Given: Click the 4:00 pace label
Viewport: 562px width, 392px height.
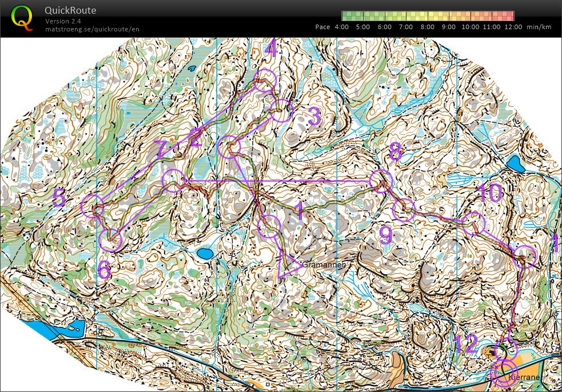Looking at the screenshot, I should tap(341, 27).
